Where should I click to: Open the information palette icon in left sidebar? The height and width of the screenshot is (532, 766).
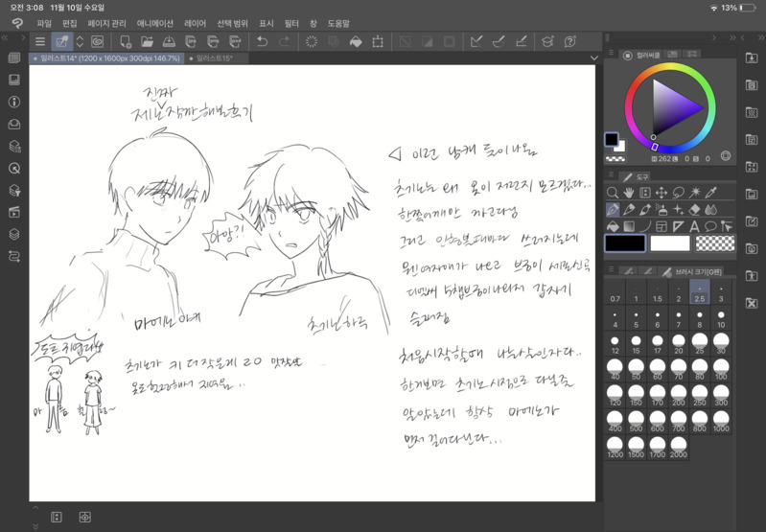[14, 102]
